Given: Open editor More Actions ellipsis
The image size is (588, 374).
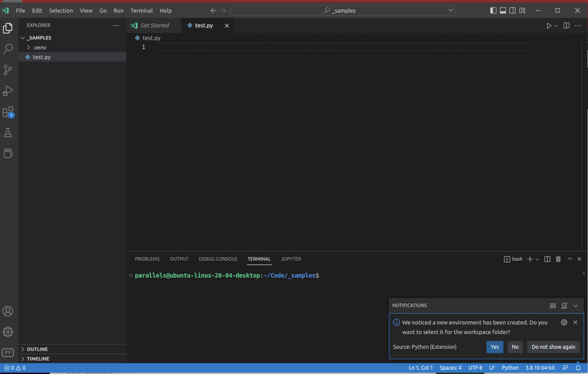Looking at the screenshot, I should [x=578, y=25].
